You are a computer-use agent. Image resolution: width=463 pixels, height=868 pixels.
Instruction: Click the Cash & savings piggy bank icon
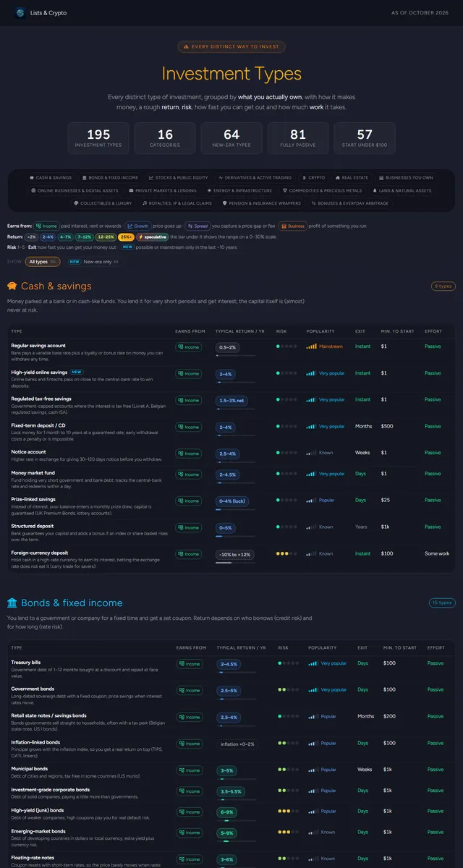(x=12, y=286)
